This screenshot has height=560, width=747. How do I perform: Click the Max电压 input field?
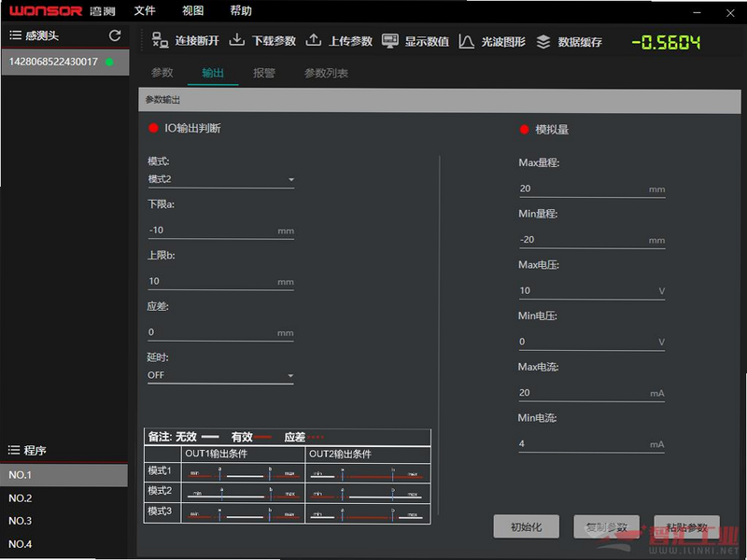tap(592, 290)
